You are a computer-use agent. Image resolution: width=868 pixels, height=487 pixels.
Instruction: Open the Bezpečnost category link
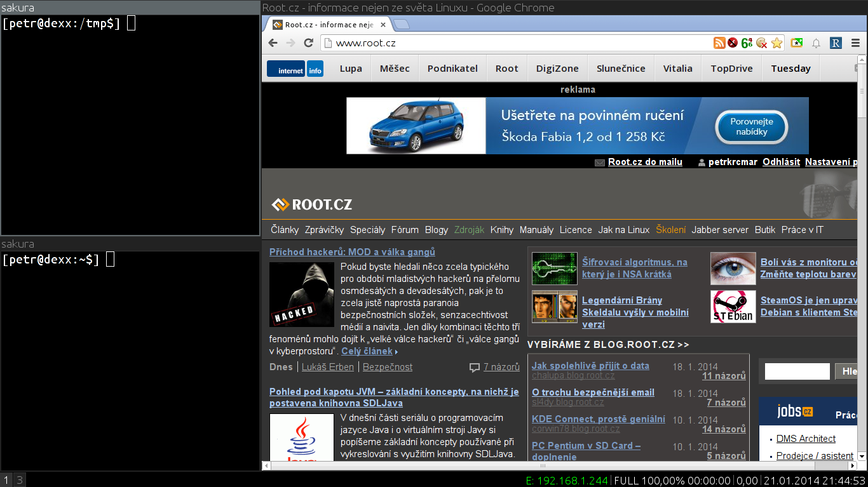(x=388, y=367)
